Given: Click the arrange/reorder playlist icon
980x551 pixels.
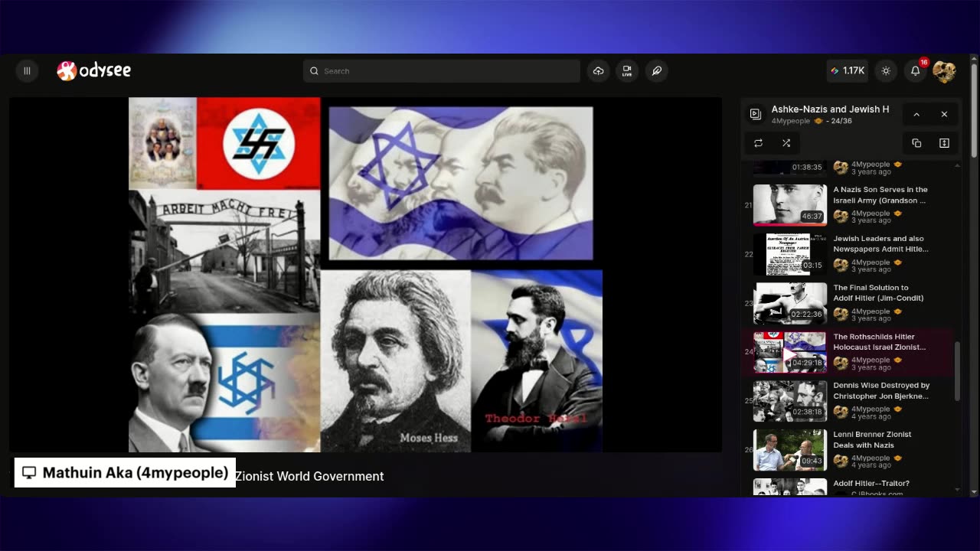Looking at the screenshot, I should coord(944,143).
